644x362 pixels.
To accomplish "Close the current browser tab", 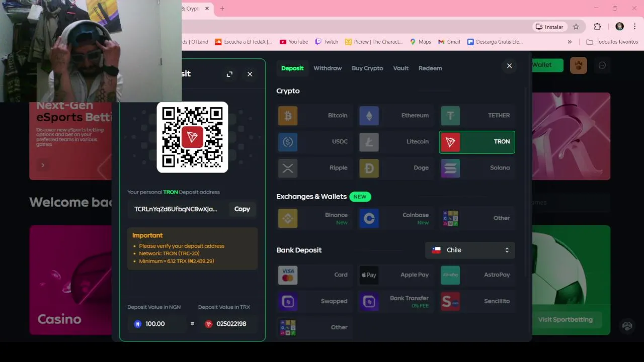I will 207,9.
